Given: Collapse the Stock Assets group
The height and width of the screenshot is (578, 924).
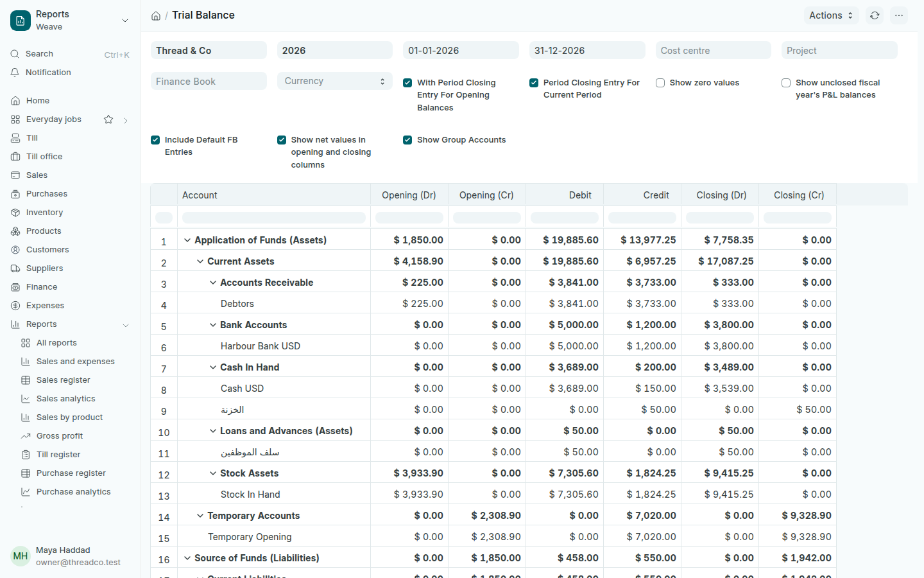Looking at the screenshot, I should pos(213,473).
